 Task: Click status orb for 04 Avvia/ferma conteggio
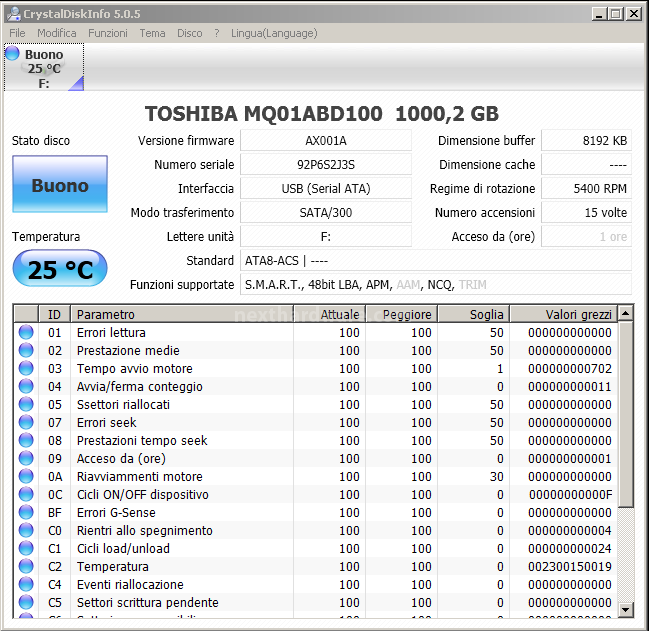coord(26,386)
